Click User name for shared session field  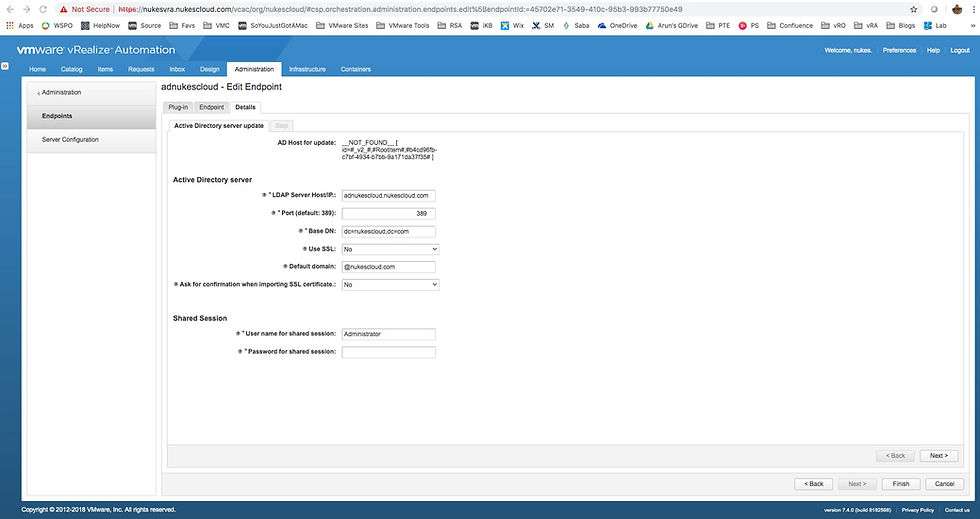point(389,335)
